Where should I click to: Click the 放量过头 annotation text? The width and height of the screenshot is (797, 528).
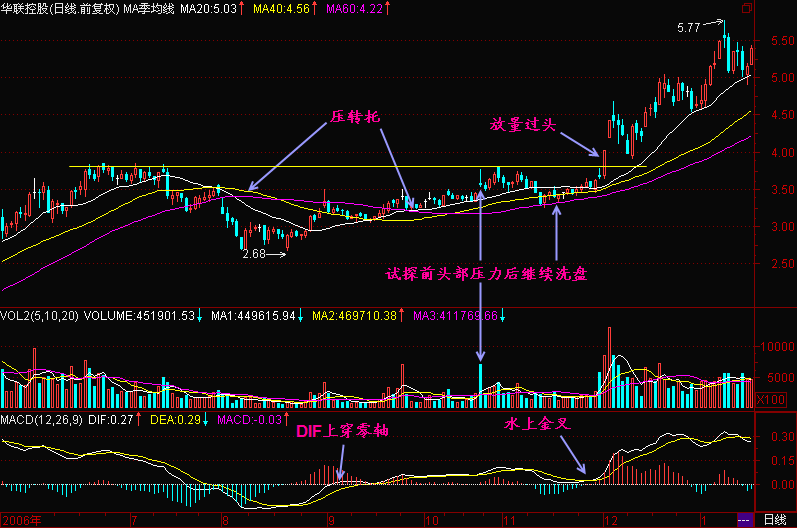click(x=528, y=125)
